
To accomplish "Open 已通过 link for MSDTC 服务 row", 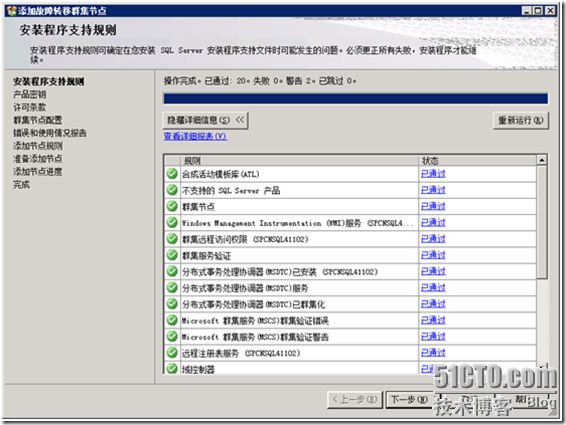I will (x=433, y=287).
